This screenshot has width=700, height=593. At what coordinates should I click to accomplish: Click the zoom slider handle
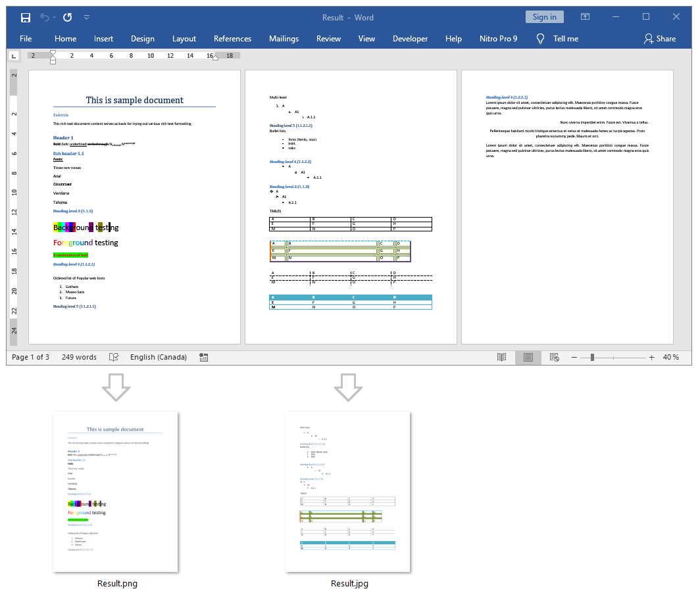[592, 357]
